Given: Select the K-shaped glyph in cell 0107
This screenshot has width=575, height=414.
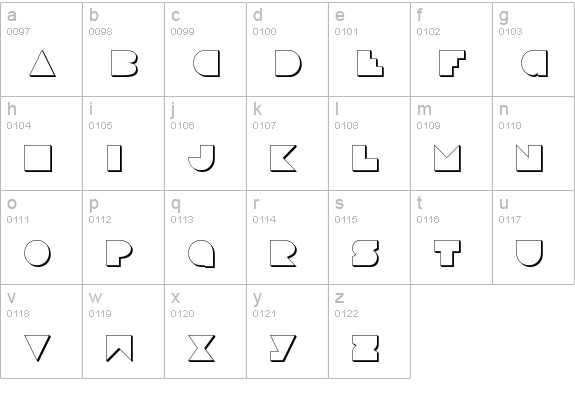Looking at the screenshot, I should pos(283,158).
